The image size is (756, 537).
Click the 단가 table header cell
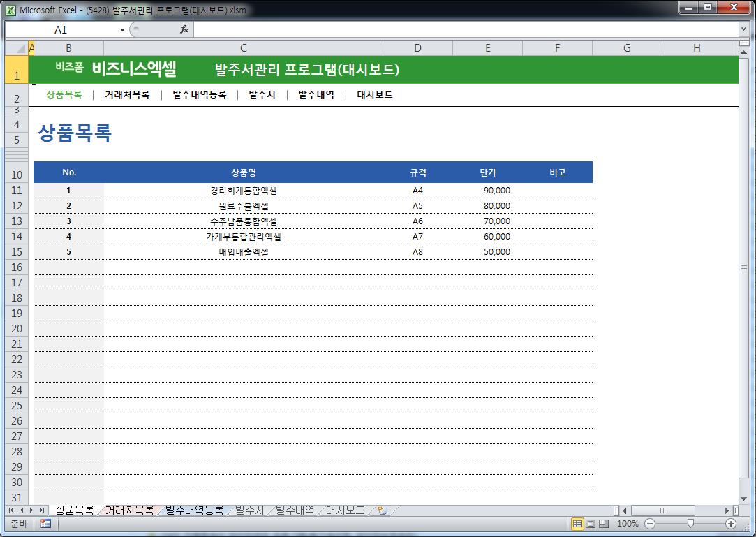pyautogui.click(x=487, y=172)
